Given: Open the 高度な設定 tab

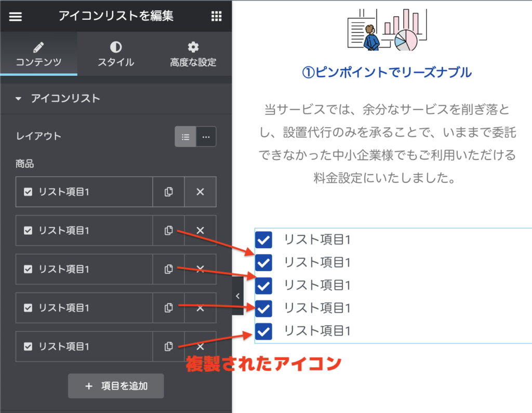Looking at the screenshot, I should pos(193,54).
